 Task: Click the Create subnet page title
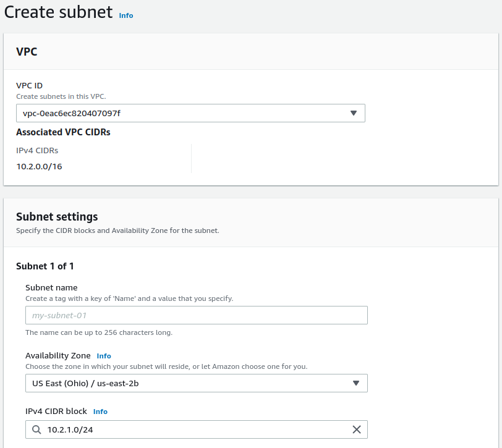tap(59, 12)
